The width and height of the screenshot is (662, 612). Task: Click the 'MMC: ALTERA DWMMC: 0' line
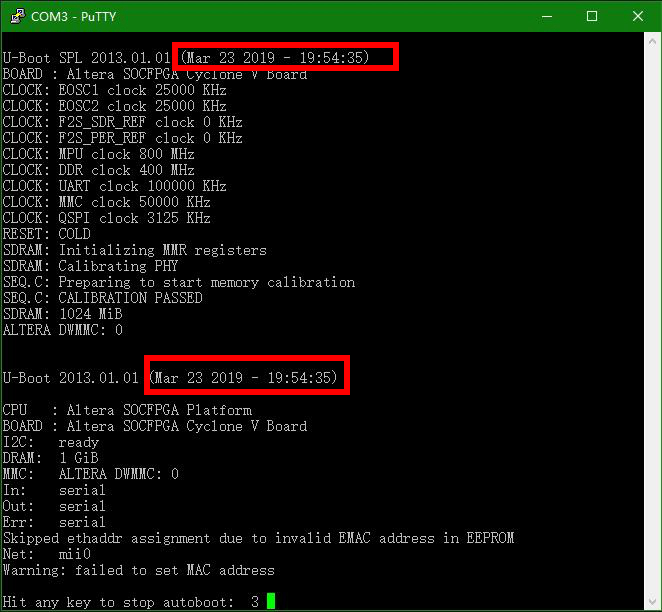[x=91, y=474]
